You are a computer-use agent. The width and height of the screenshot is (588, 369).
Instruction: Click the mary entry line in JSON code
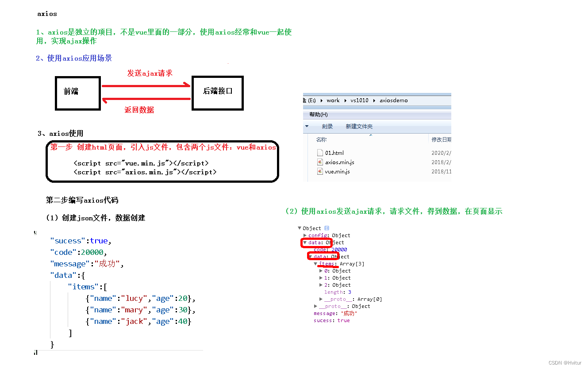tap(140, 310)
